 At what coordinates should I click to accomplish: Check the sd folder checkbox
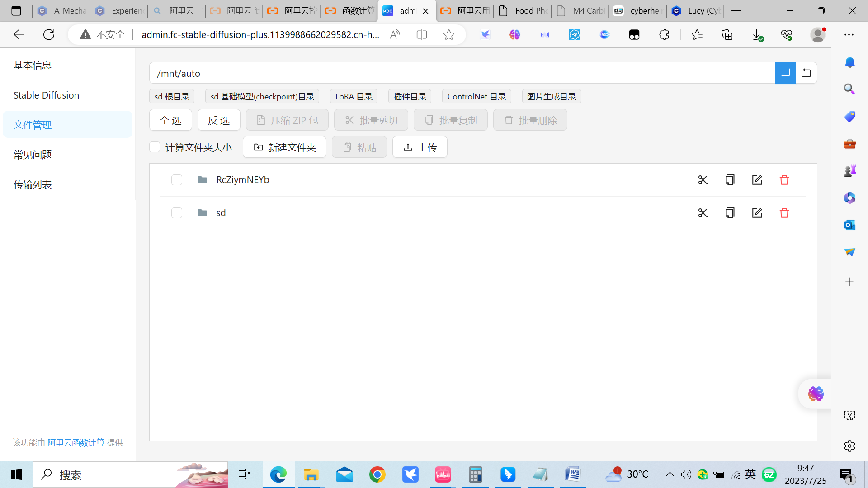point(177,213)
